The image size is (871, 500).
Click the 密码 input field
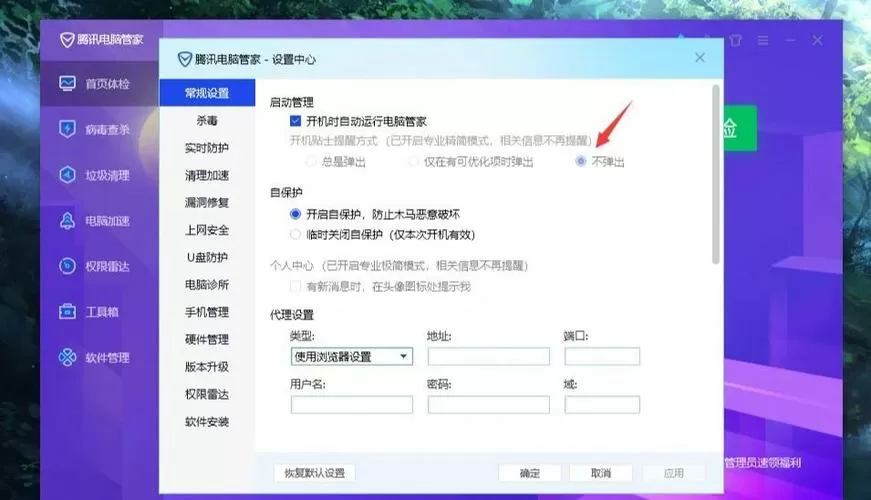pos(489,404)
